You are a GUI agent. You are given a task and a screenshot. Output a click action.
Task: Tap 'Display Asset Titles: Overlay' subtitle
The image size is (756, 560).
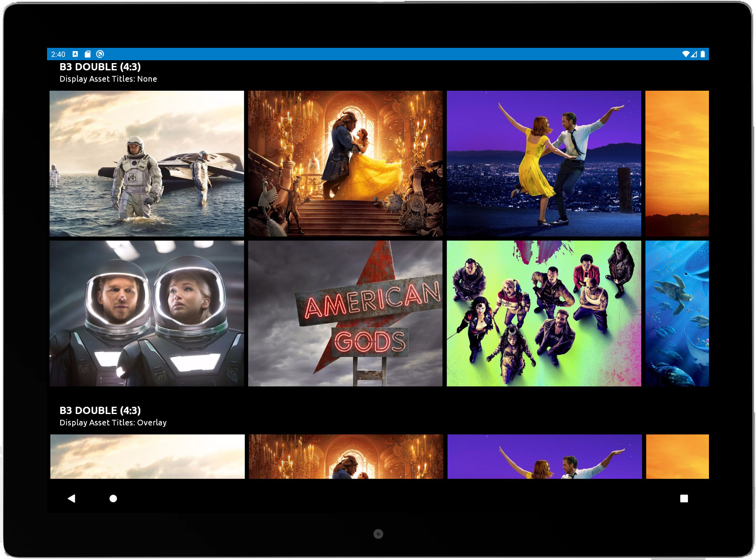point(113,423)
